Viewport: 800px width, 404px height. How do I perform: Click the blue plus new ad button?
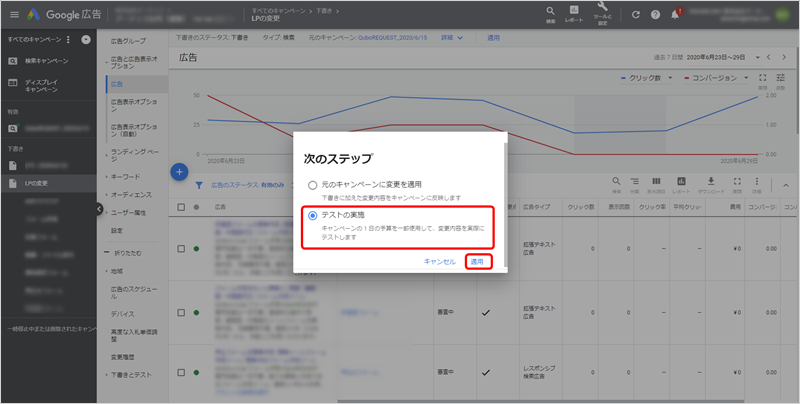[179, 172]
